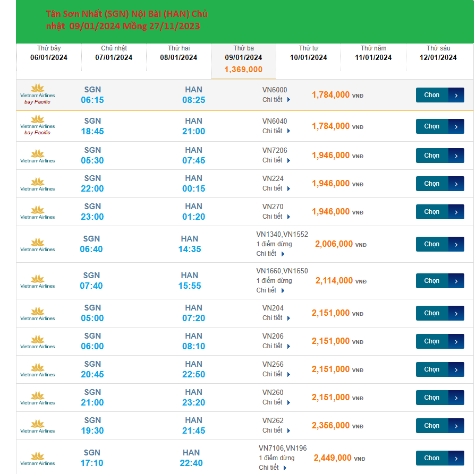Expand Chi tiết for flight VN1660,VN1650
Screen dimensions: 476x474
tap(270, 290)
